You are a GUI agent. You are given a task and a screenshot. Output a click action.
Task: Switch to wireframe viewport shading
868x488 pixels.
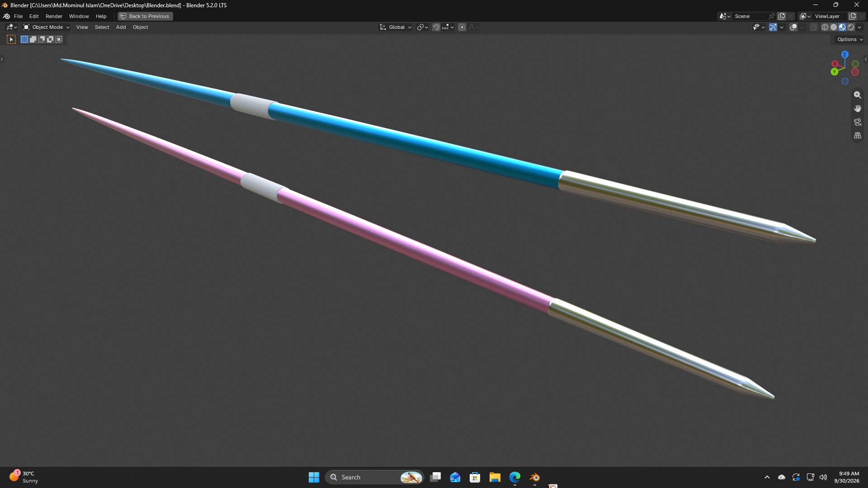825,27
